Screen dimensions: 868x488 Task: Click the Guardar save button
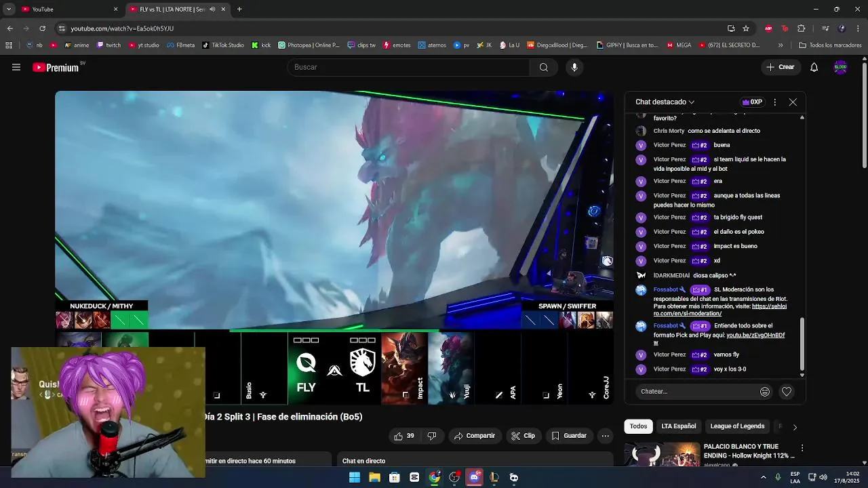[x=569, y=436]
